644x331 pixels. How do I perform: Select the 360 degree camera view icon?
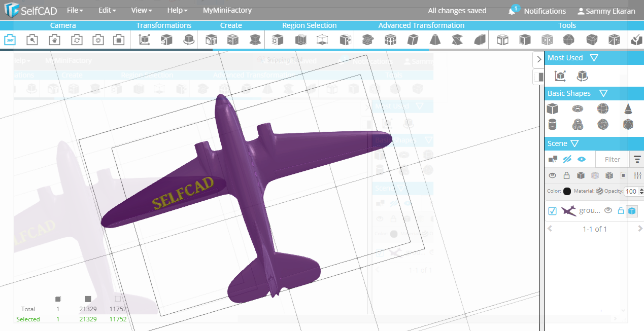tap(10, 40)
